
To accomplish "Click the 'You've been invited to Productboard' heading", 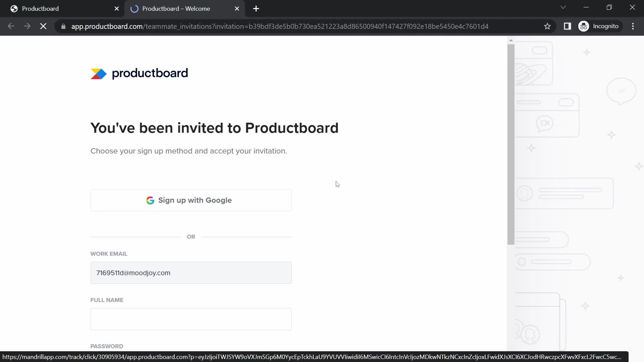I will point(214,128).
